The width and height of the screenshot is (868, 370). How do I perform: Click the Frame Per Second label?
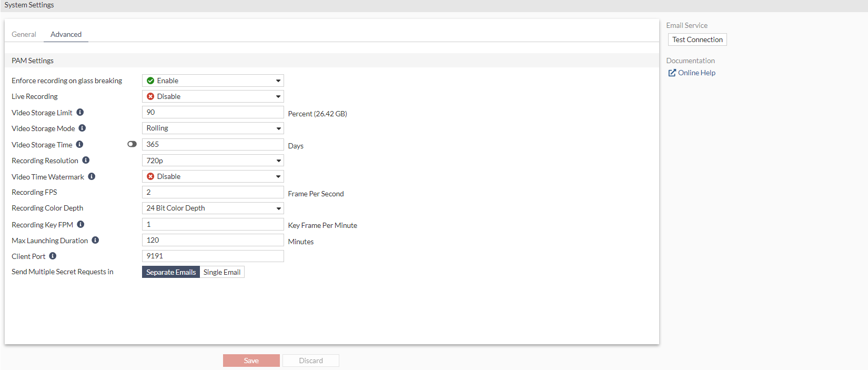pos(316,194)
